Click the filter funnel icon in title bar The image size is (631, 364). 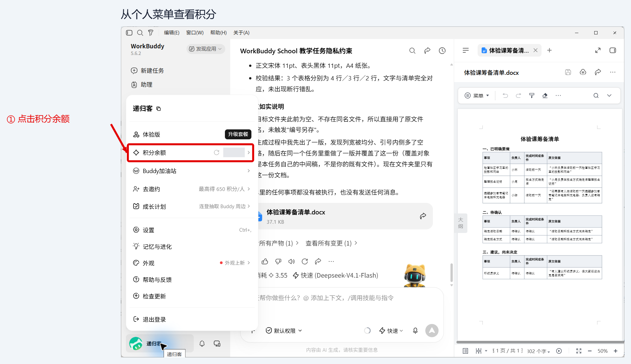151,33
